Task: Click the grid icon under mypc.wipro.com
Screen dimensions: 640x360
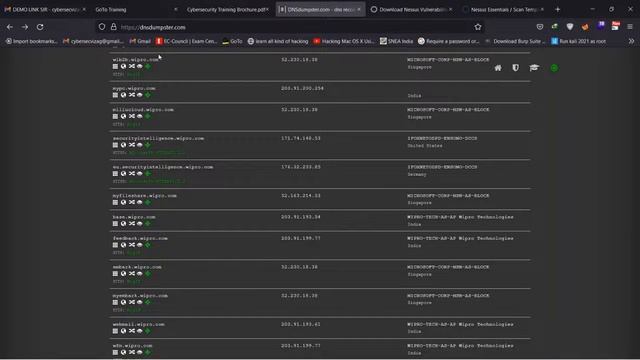Action: (x=115, y=95)
